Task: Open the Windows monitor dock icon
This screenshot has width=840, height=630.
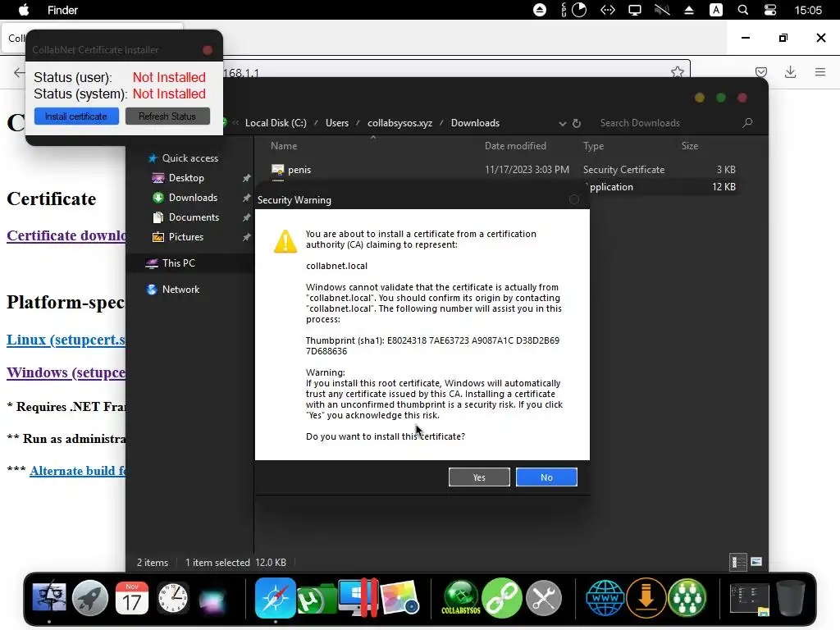Action: coord(358,598)
